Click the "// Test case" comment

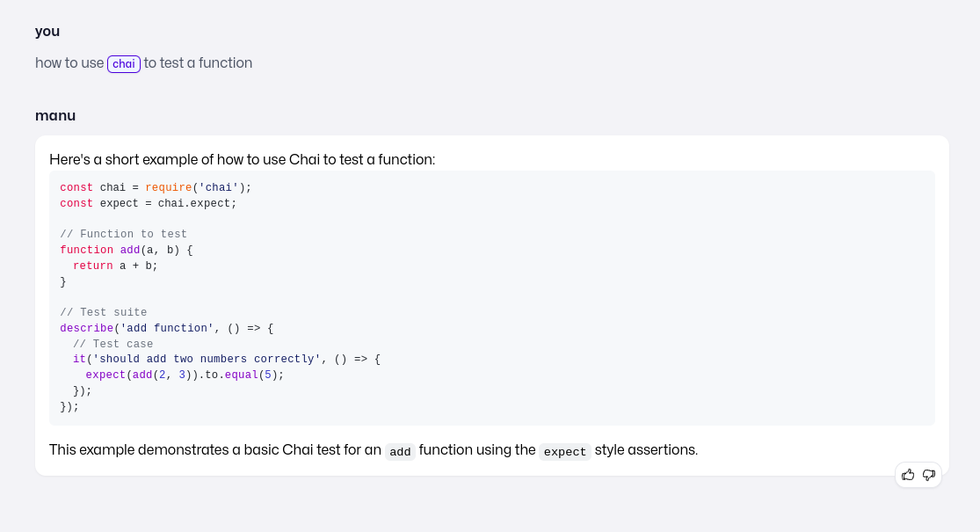(113, 344)
